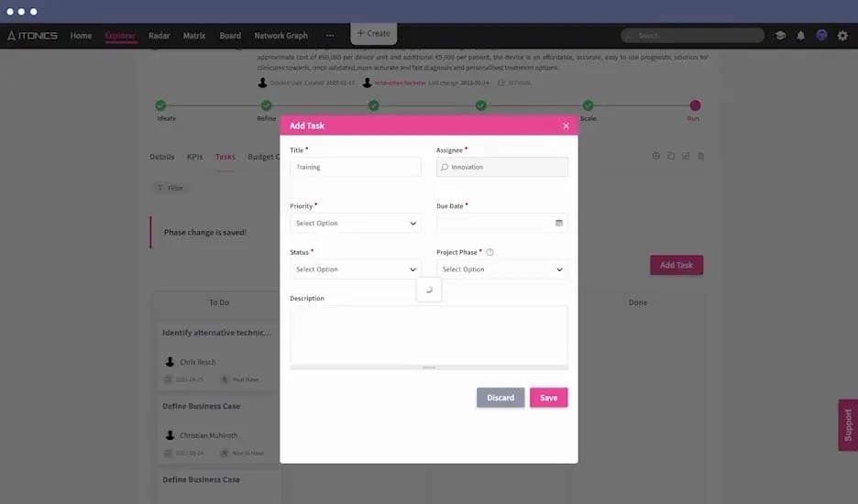This screenshot has width=858, height=504.
Task: Select the Refine phase marker
Action: (x=267, y=105)
